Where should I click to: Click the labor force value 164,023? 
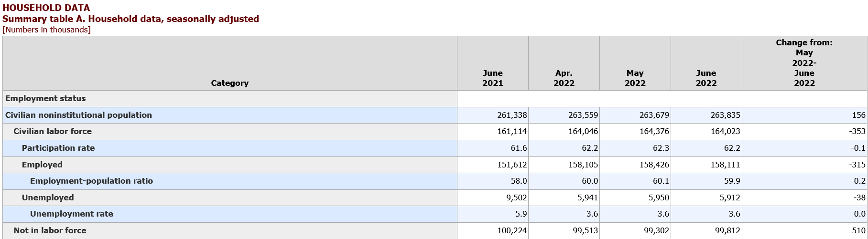point(726,131)
